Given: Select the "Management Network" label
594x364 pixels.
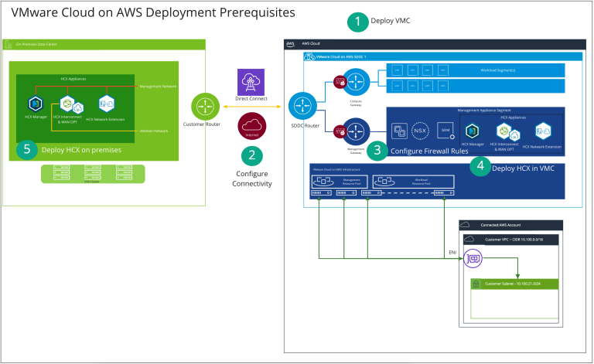Looking at the screenshot, I should [x=158, y=87].
